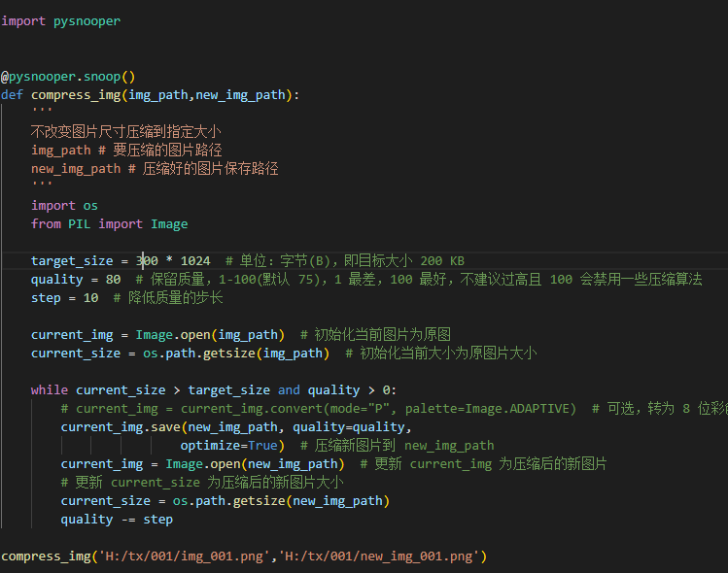Click the 'Image.open(new_img_path)' call
This screenshot has height=573, width=728.
(x=255, y=464)
